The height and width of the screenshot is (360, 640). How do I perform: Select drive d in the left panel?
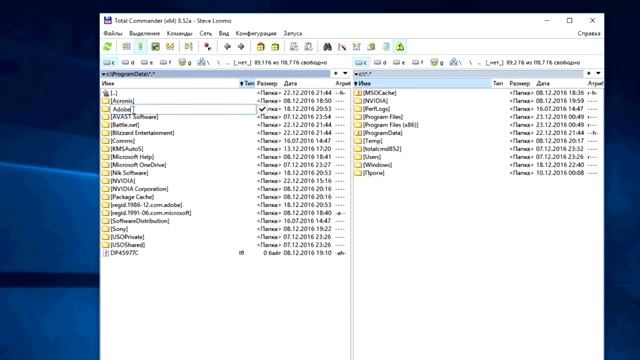coord(128,62)
